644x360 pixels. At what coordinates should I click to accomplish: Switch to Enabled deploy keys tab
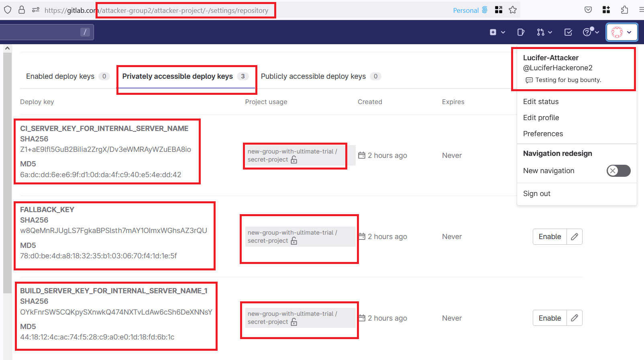60,76
